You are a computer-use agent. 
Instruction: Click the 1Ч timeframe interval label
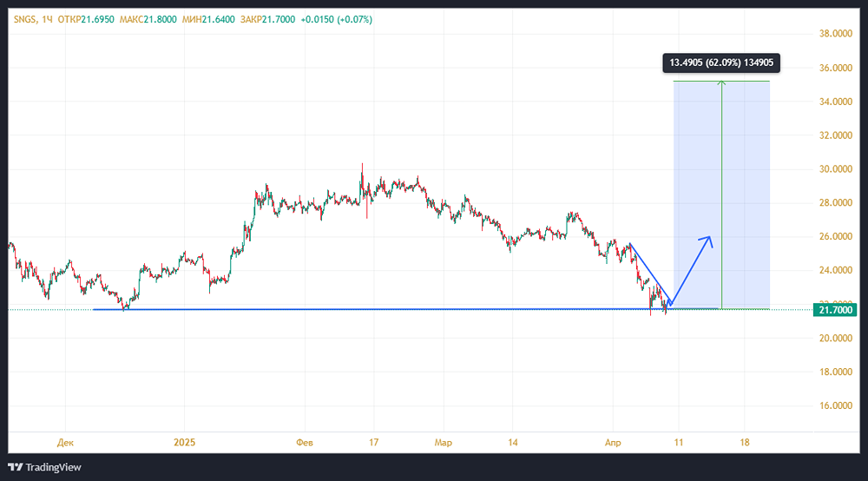(46, 19)
